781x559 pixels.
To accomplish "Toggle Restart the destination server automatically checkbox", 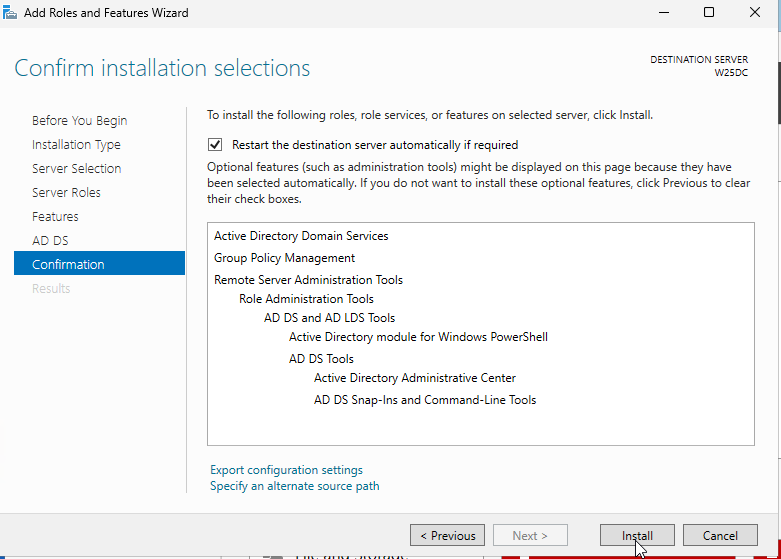I will (x=215, y=145).
